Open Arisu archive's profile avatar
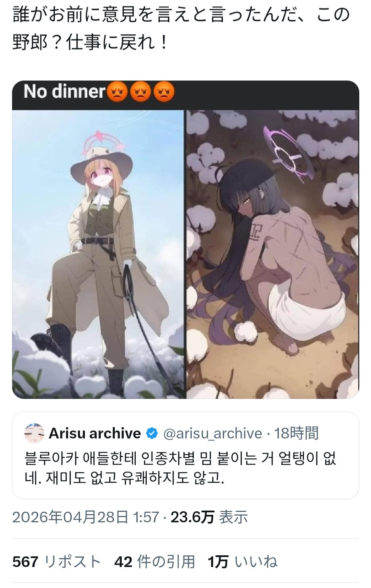The image size is (371, 588). point(34,433)
